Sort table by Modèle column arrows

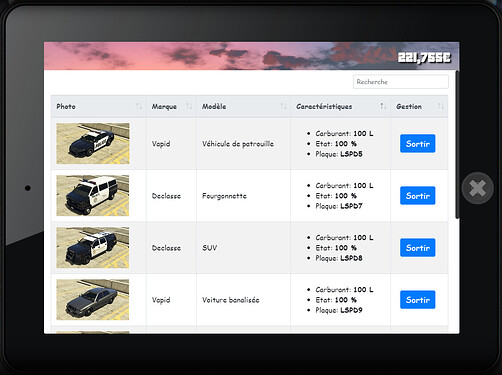coord(283,106)
